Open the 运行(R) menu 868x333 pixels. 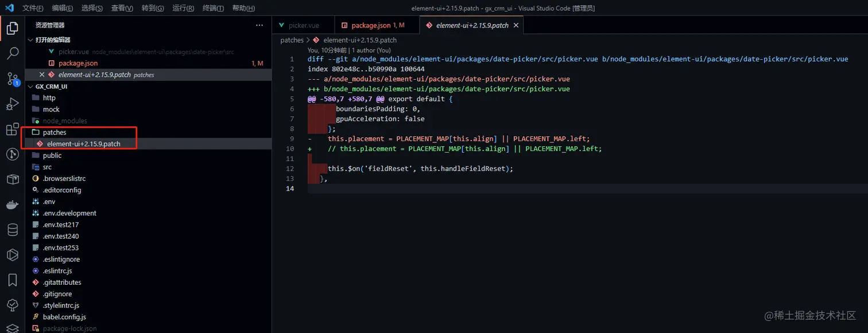tap(183, 8)
